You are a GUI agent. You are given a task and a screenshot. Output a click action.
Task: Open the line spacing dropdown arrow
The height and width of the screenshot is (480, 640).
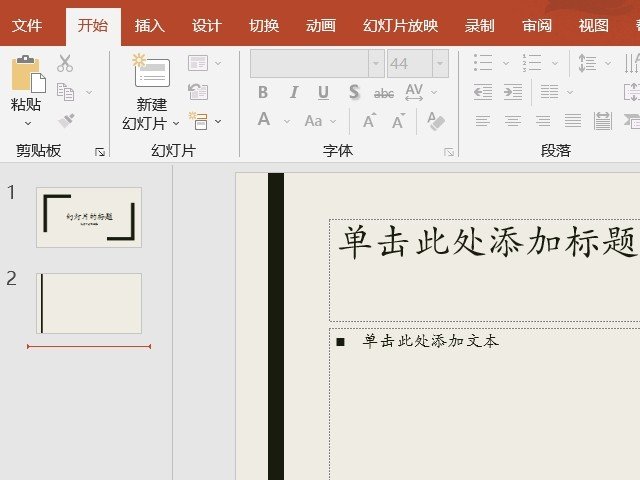[x=608, y=63]
